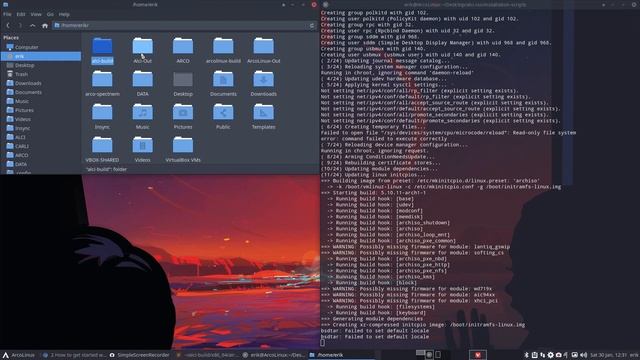Click the Bluetooth tray icon

coord(526,355)
